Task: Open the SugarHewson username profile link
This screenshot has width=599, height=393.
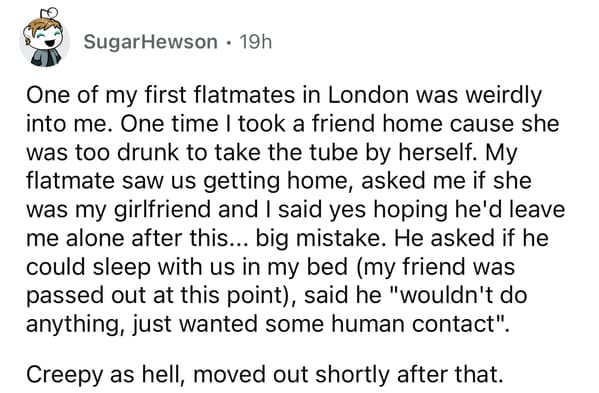Action: click(x=151, y=42)
